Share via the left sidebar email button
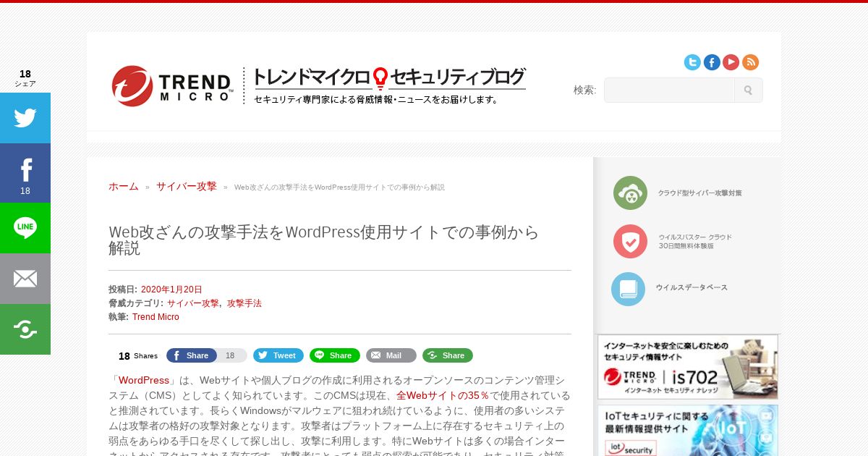This screenshot has height=456, width=868. (25, 279)
